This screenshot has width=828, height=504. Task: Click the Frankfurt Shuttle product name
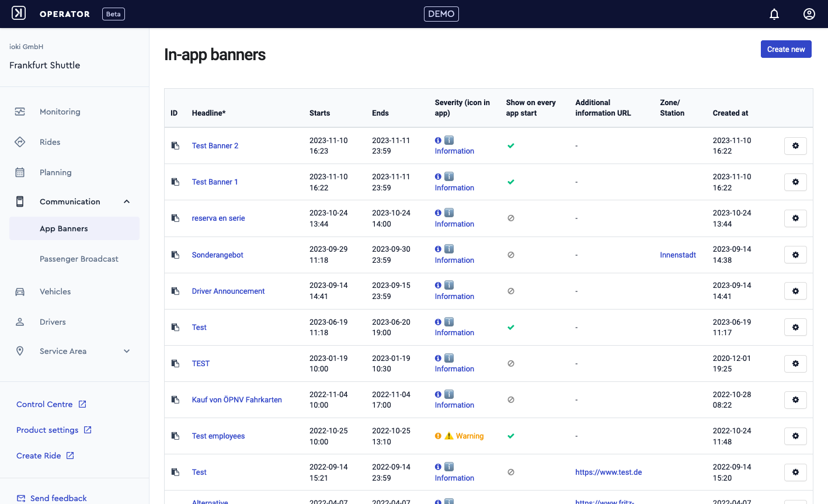[45, 65]
